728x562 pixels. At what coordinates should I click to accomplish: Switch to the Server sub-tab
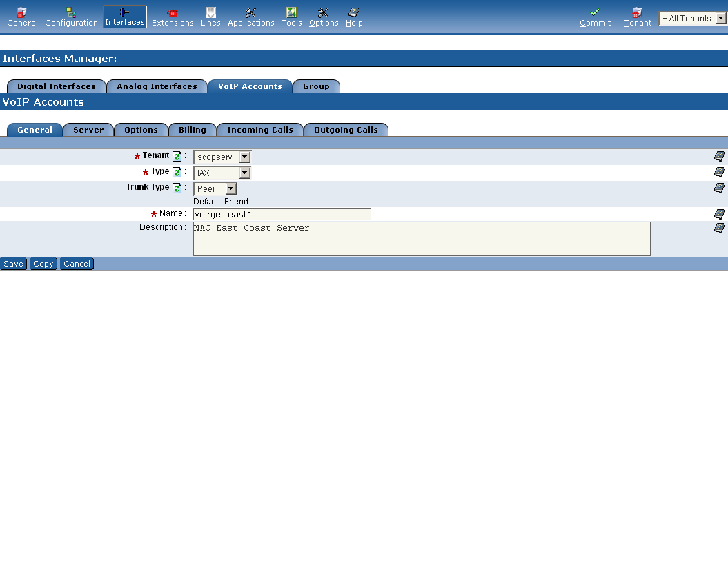(88, 130)
